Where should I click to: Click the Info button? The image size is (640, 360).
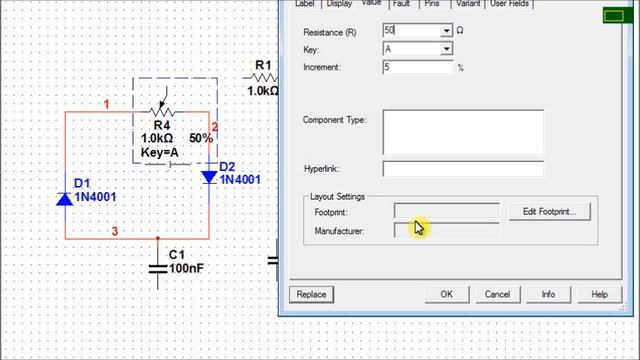[x=548, y=294]
